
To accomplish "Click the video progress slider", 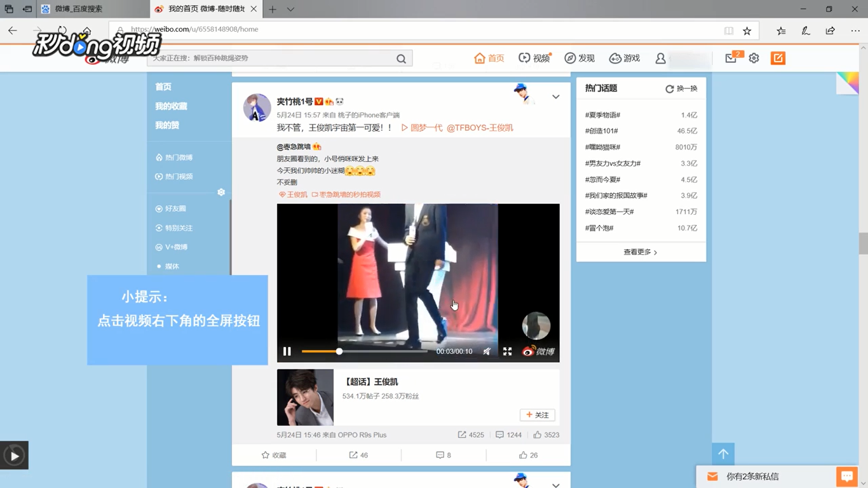I will pyautogui.click(x=365, y=351).
